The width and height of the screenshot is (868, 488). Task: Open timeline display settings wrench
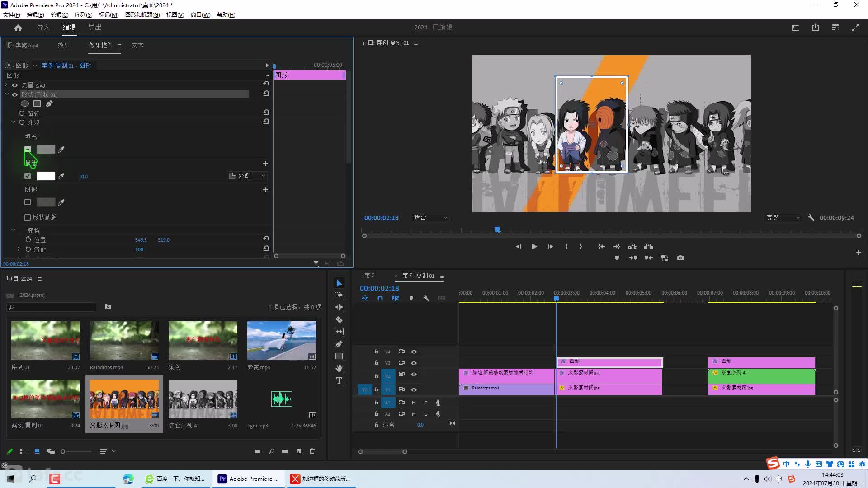click(426, 298)
